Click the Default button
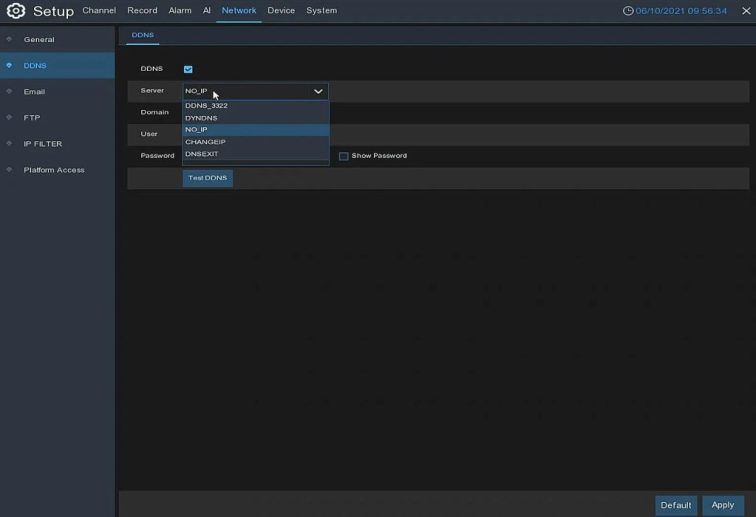The width and height of the screenshot is (756, 517). [675, 505]
